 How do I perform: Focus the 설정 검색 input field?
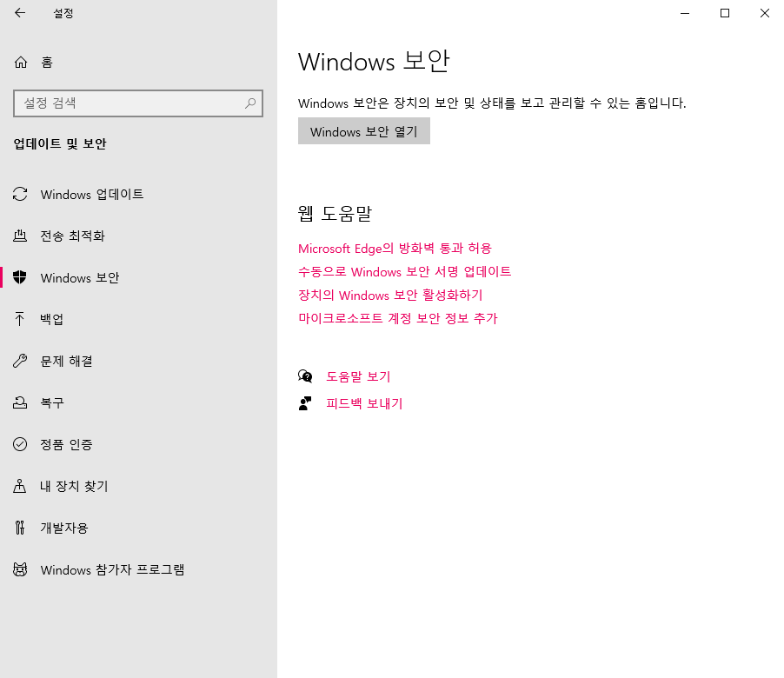[138, 103]
